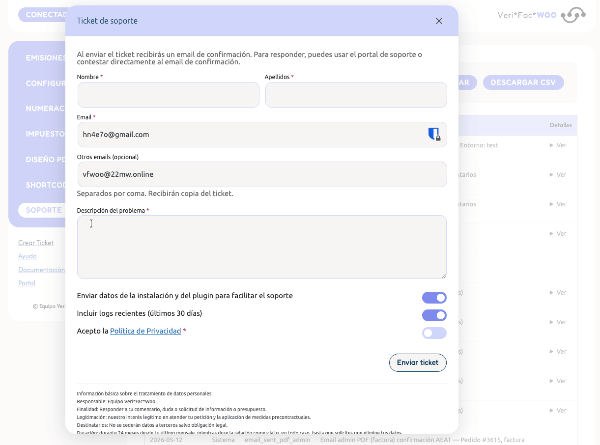
Task: Expand the third row's Ver disclosure
Action: [558, 204]
